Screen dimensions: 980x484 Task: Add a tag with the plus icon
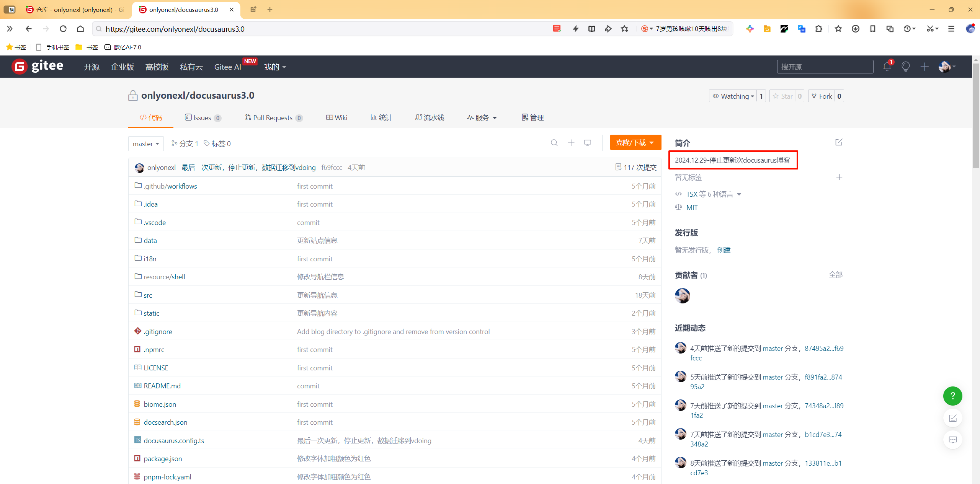tap(839, 177)
